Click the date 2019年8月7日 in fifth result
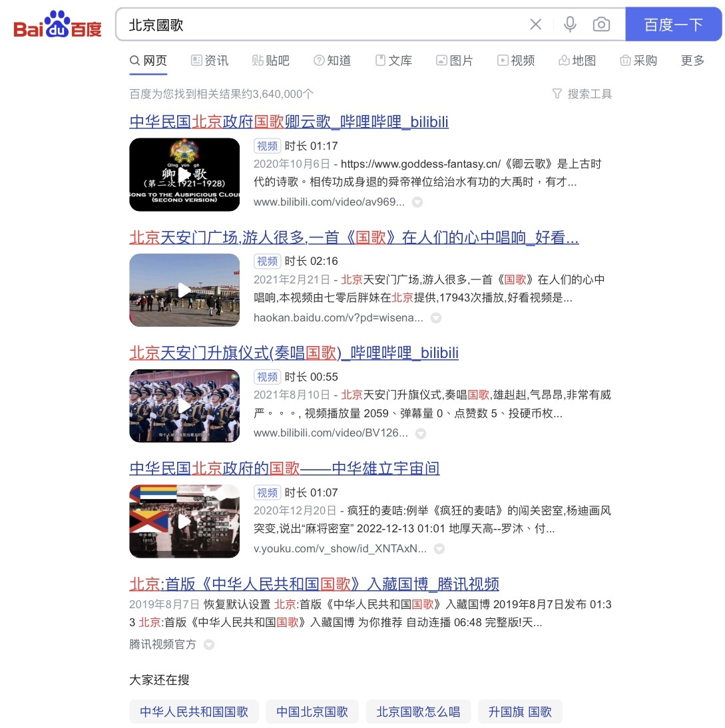This screenshot has height=728, width=725. pos(164,604)
